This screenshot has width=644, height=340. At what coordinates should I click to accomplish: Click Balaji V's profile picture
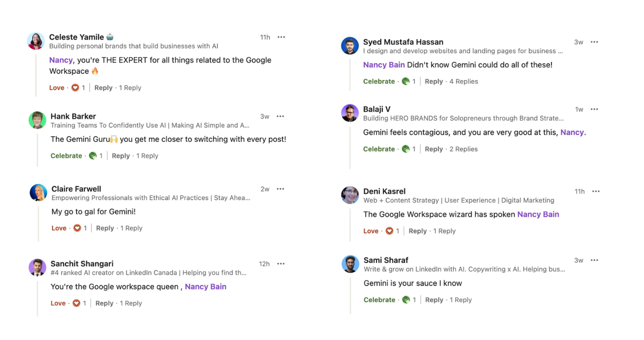(x=350, y=113)
